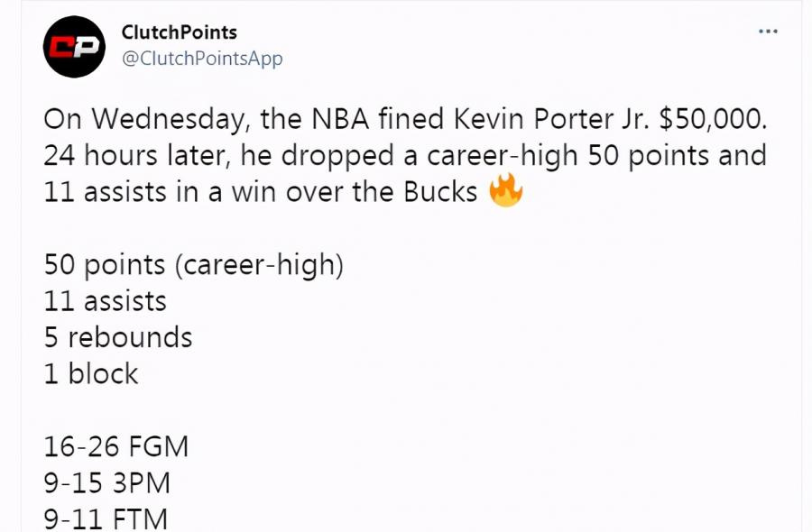Open the three-dot more options menu
Viewport: 812px width, 532px height.
click(768, 32)
